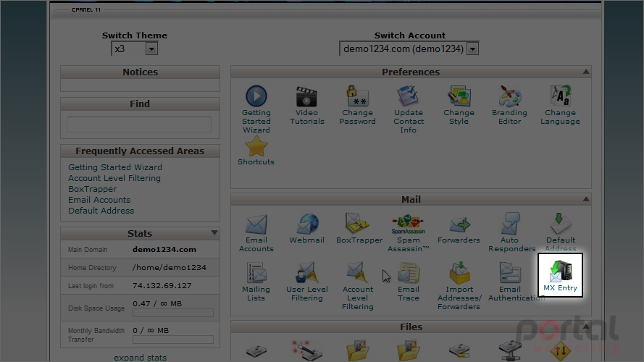Open the Account Level Filtering icon
This screenshot has width=644, height=362.
[x=357, y=272]
